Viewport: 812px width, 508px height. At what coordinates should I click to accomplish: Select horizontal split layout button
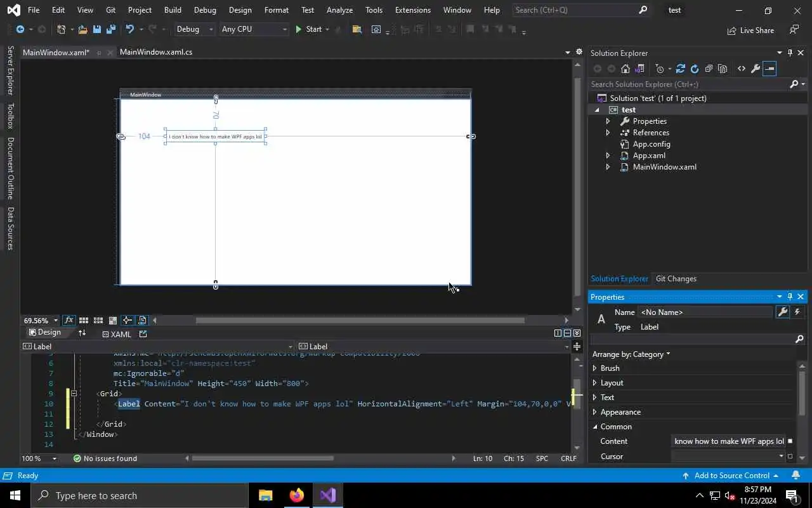click(567, 333)
